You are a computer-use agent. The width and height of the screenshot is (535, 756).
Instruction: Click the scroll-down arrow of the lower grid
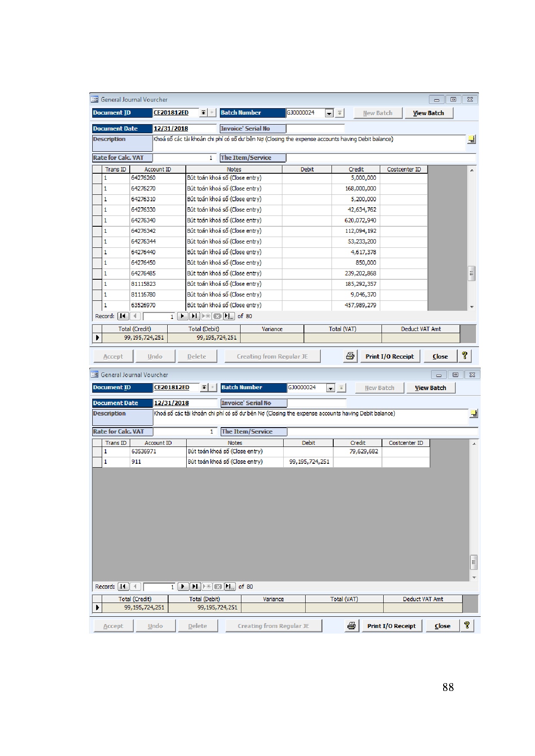coord(474,578)
